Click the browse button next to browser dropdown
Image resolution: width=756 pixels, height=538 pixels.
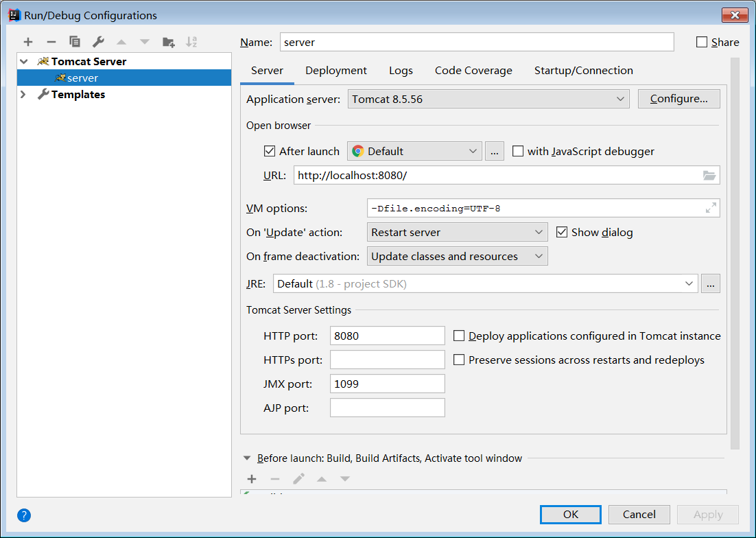point(494,151)
